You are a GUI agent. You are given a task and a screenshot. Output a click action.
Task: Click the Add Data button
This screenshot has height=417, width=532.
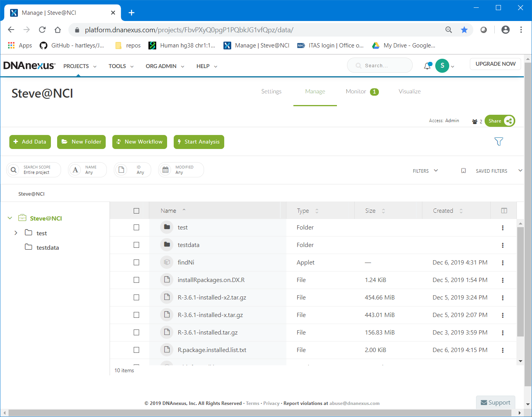pyautogui.click(x=30, y=142)
